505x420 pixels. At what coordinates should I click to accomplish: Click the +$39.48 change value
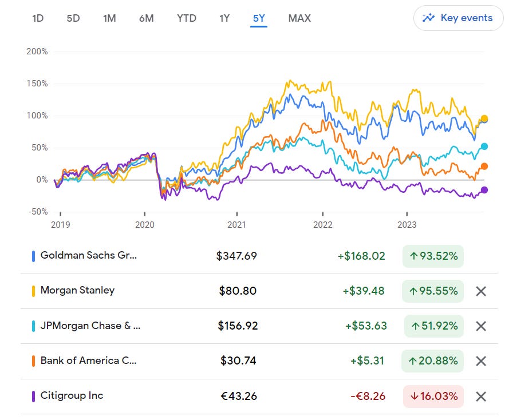click(x=363, y=291)
